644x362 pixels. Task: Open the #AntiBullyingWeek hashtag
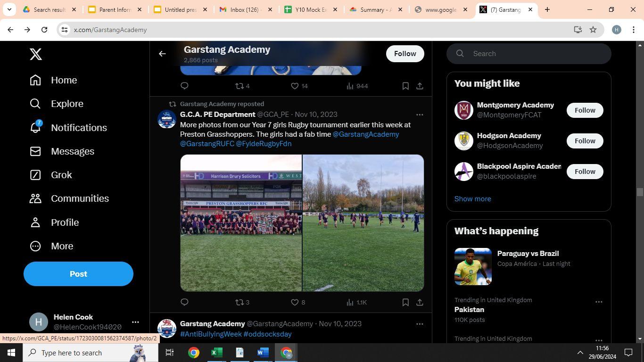[211, 334]
